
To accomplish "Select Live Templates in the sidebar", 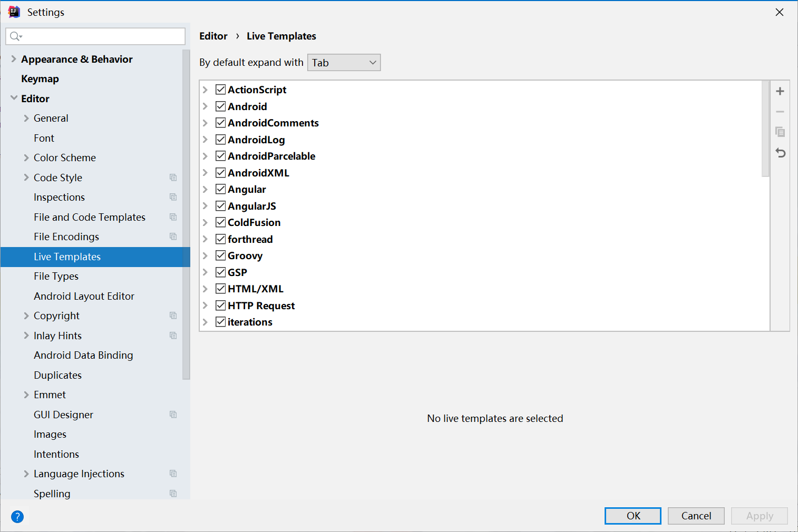I will (95, 257).
